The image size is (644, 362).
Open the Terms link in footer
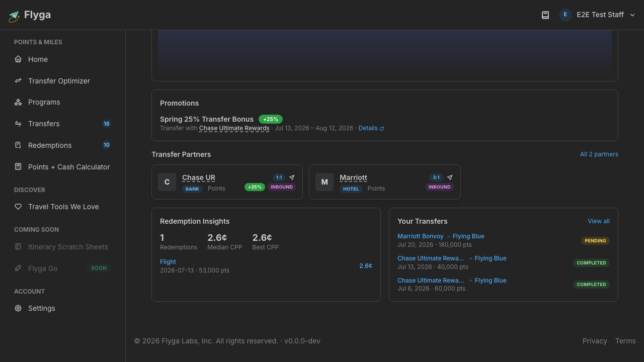[x=625, y=341]
